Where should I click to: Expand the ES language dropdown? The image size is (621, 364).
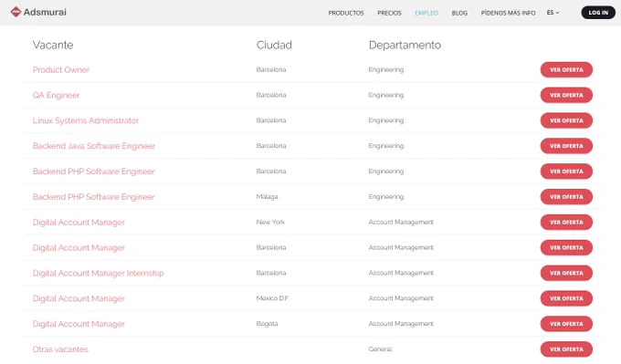(x=553, y=13)
